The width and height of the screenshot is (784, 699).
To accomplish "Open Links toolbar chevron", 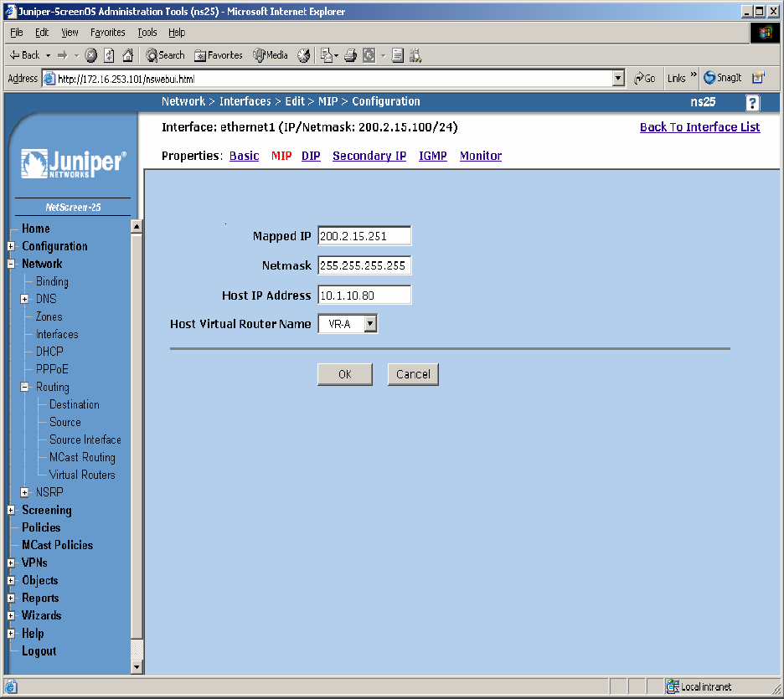I will click(693, 75).
